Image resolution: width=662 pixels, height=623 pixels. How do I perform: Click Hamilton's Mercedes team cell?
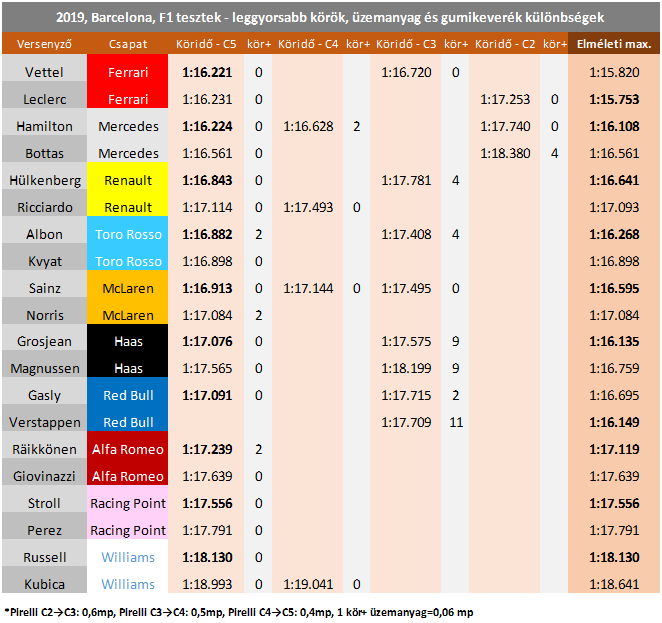click(x=128, y=122)
